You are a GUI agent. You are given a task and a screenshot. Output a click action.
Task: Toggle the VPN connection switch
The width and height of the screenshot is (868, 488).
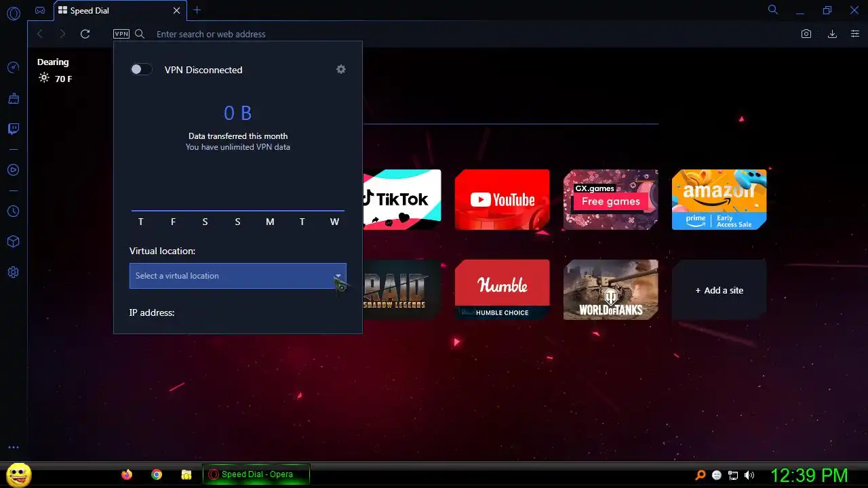(141, 69)
